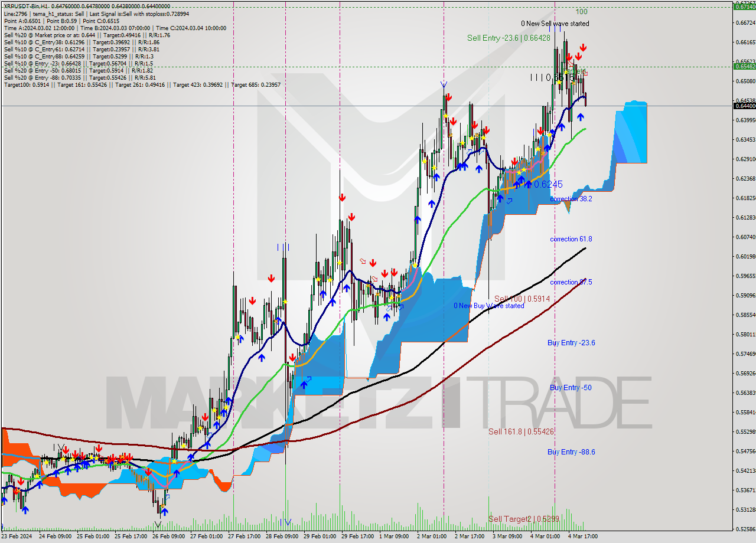This screenshot has width=756, height=543.
Task: Click the 'Sell 161.8 | 0.55426' label
Action: point(521,431)
